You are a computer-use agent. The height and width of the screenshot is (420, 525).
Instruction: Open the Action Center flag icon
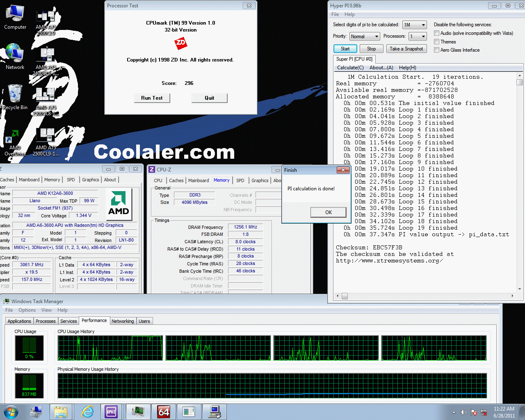[x=474, y=412]
